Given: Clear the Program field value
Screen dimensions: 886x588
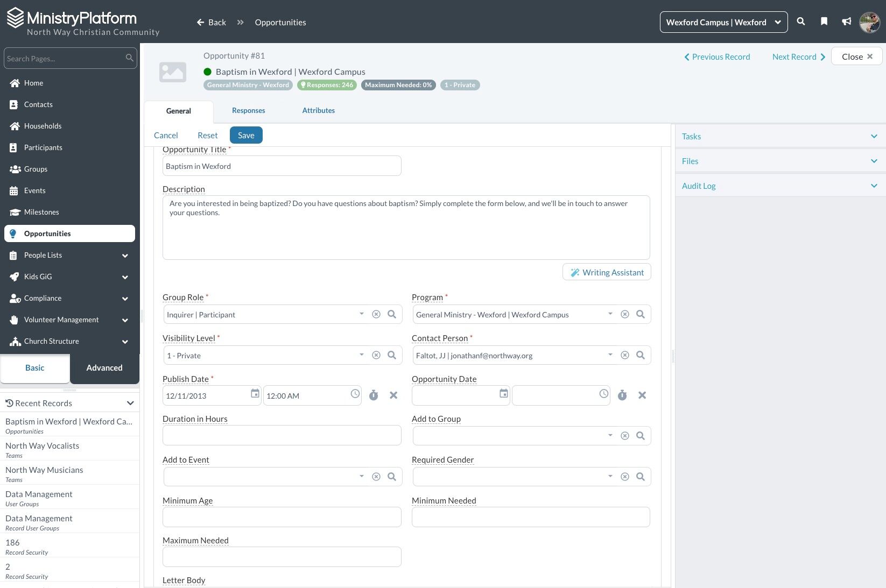Looking at the screenshot, I should click(x=625, y=314).
